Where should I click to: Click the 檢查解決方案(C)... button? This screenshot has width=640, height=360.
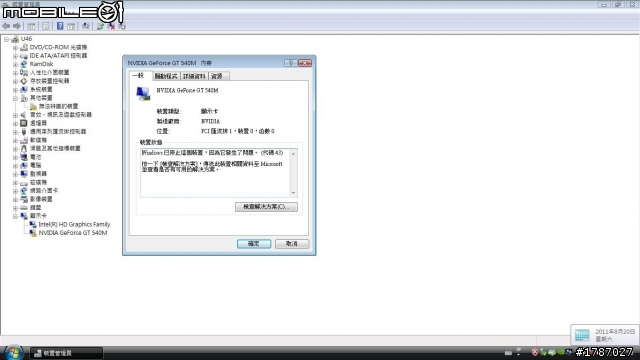point(266,207)
